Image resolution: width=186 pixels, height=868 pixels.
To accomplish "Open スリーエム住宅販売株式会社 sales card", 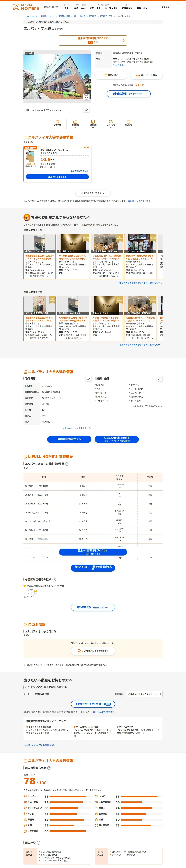I will point(40,319).
